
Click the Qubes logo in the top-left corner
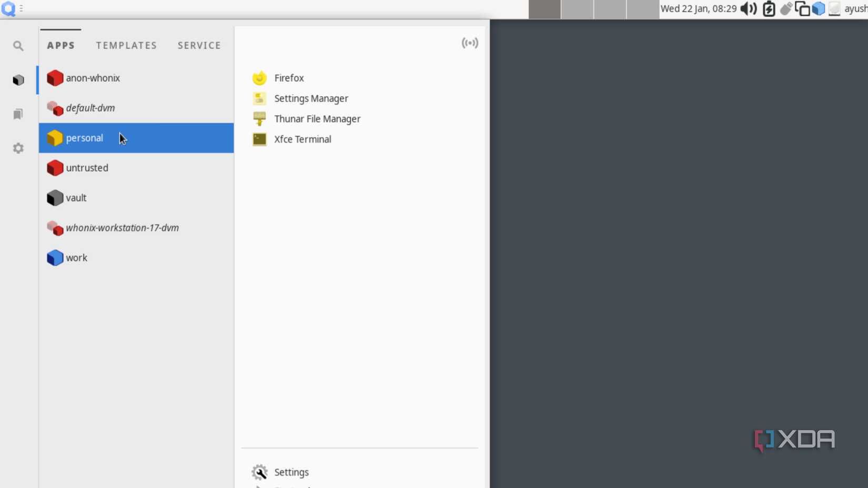[8, 8]
